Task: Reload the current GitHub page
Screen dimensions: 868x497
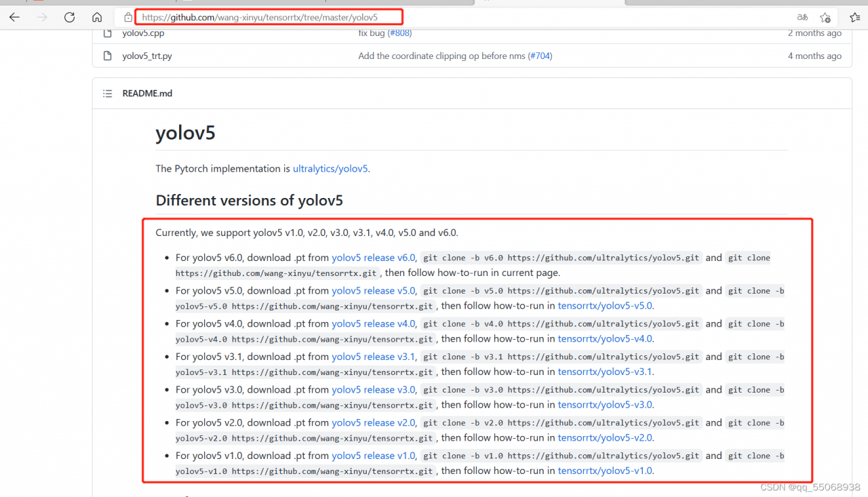Action: tap(69, 17)
